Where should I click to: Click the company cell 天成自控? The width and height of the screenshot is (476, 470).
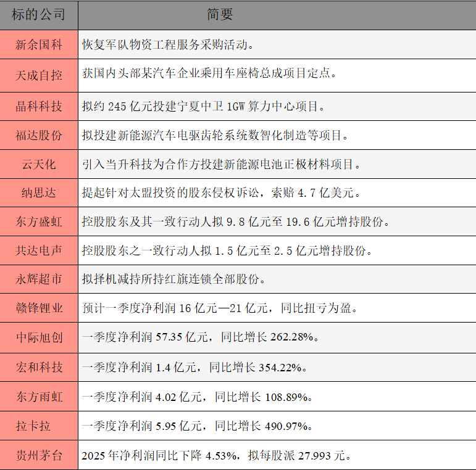click(39, 75)
